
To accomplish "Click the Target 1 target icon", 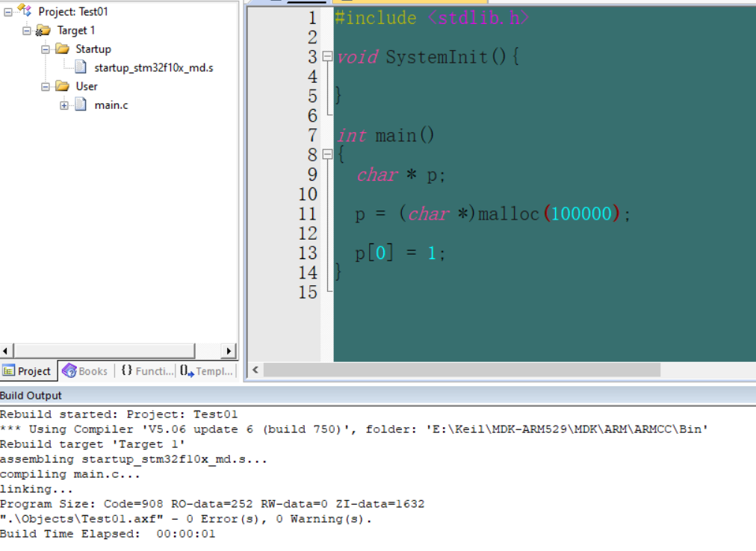I will (41, 30).
